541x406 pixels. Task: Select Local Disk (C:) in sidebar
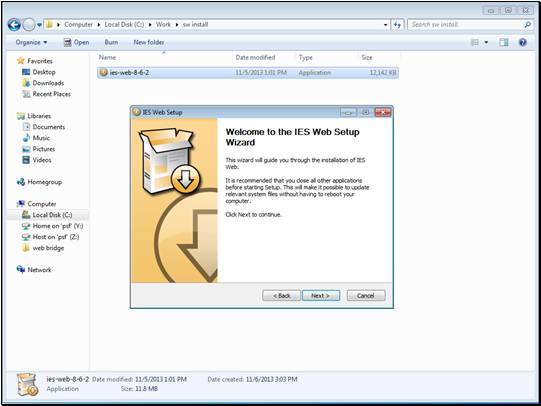(x=52, y=215)
